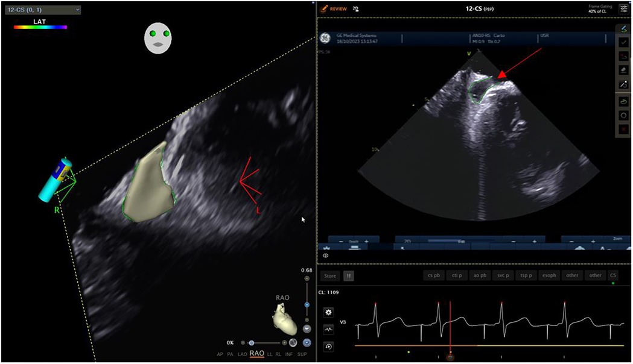Screen dimensions: 633x364
Task: Select the esoph tag button
Action: 549,275
